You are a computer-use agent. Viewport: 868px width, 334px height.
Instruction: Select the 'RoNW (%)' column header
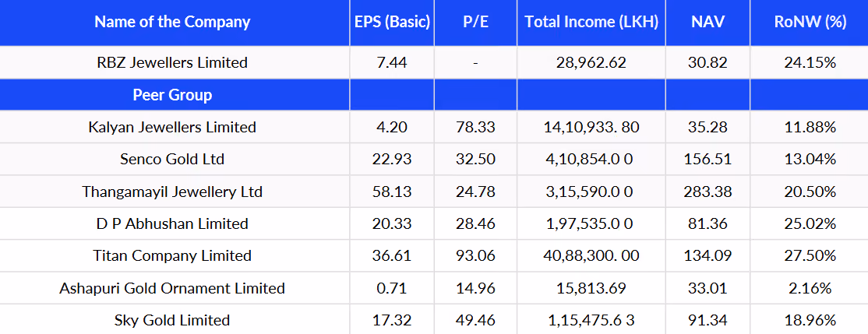pos(810,22)
